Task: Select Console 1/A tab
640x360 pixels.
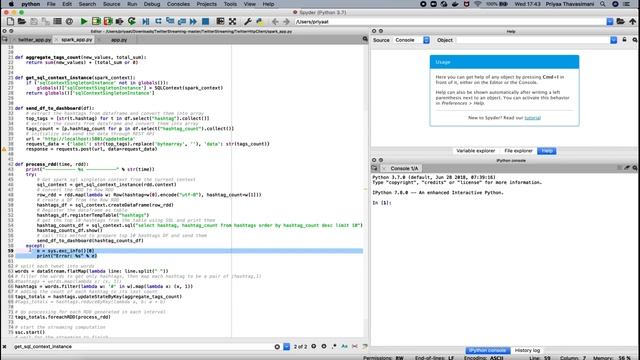Action: 404,168
